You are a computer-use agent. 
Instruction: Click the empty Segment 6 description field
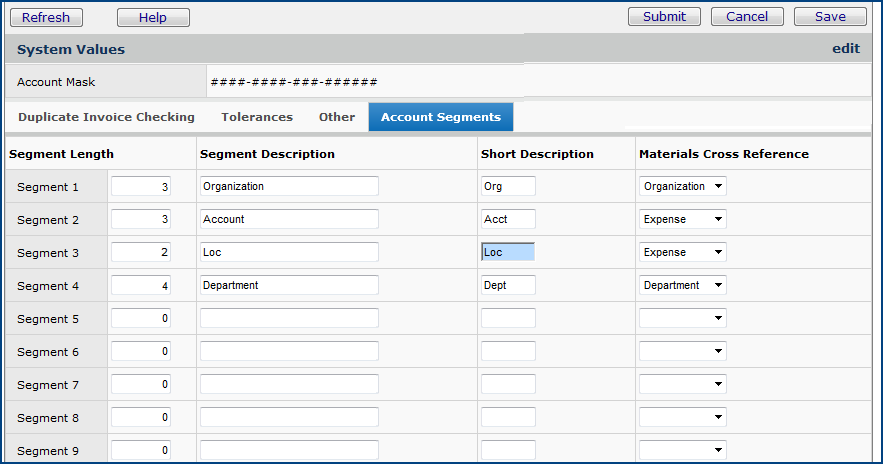[289, 351]
